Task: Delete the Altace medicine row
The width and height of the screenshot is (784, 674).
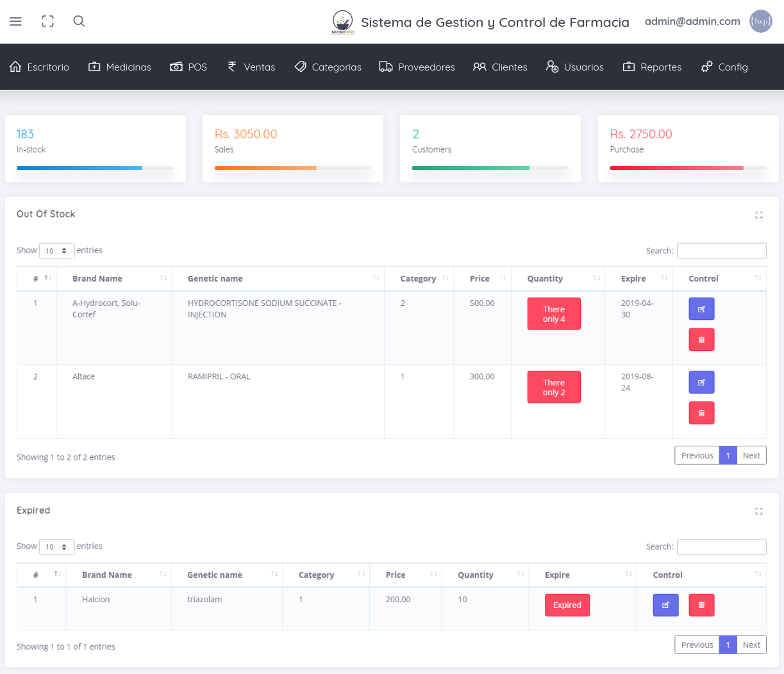Action: pos(701,413)
